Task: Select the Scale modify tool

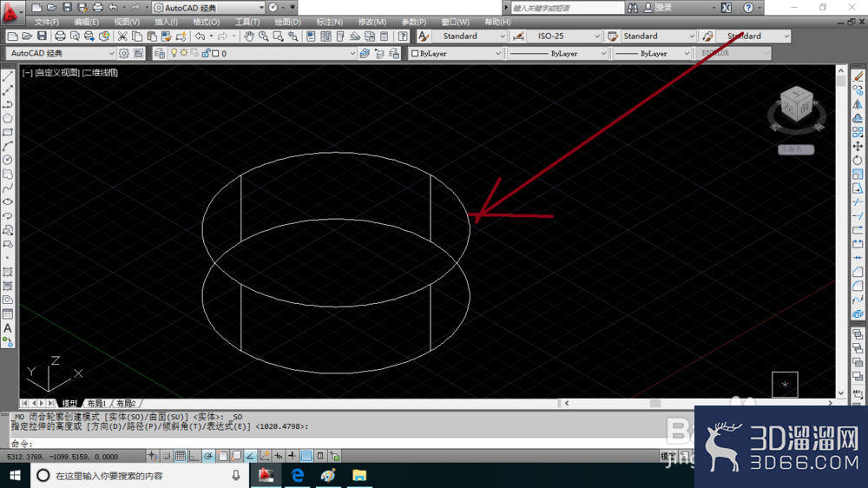Action: (x=858, y=174)
